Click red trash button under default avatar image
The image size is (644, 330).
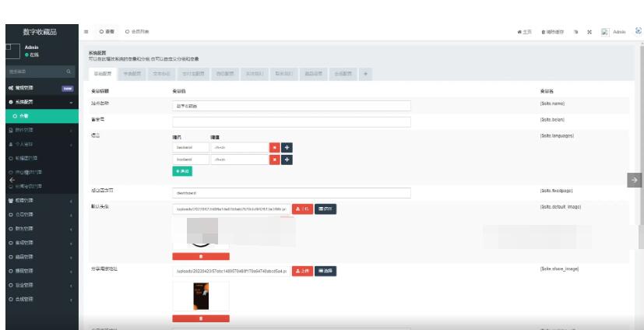pos(200,255)
